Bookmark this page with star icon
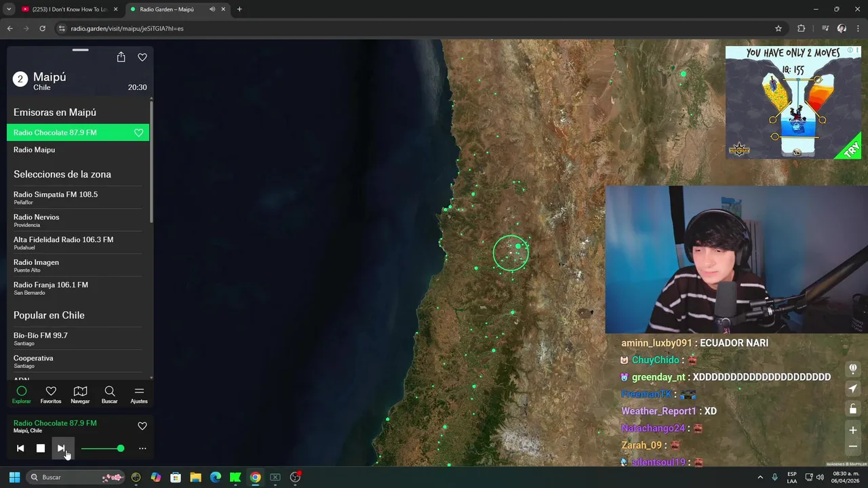Screen dimensions: 868x488 coord(778,28)
